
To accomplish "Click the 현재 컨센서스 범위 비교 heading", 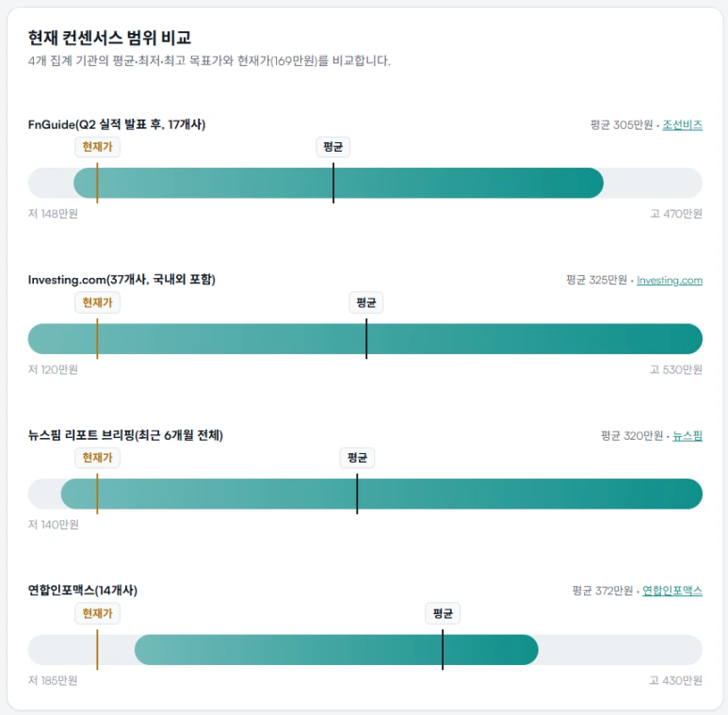I will [x=109, y=38].
